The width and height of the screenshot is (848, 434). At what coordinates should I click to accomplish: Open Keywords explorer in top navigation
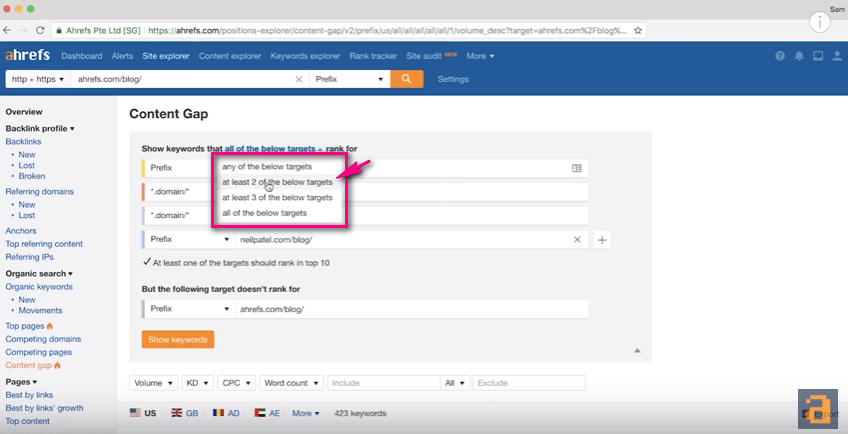(306, 56)
